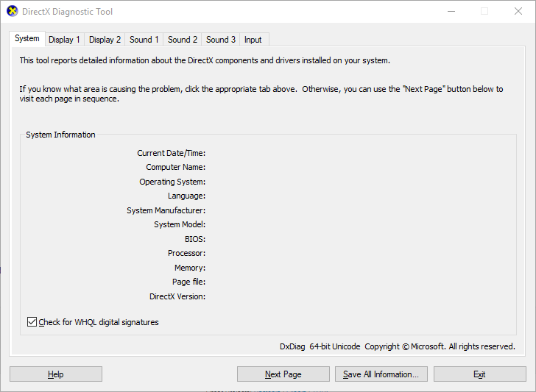Click the BIOS label
The image size is (536, 392).
pyautogui.click(x=195, y=239)
